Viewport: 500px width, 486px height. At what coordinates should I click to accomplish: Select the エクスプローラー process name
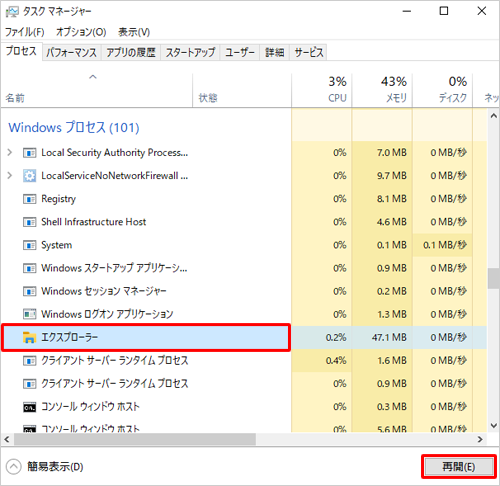70,337
